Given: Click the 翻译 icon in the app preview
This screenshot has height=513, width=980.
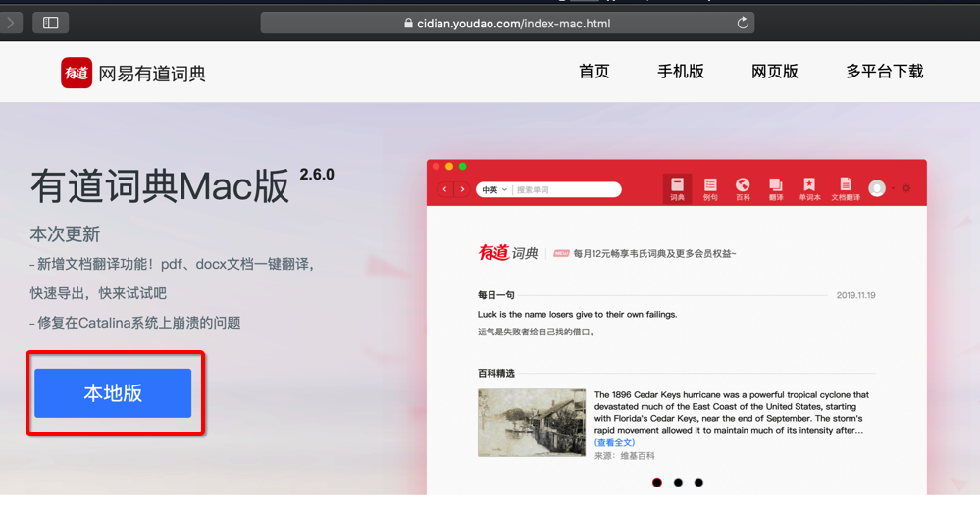Looking at the screenshot, I should (776, 188).
